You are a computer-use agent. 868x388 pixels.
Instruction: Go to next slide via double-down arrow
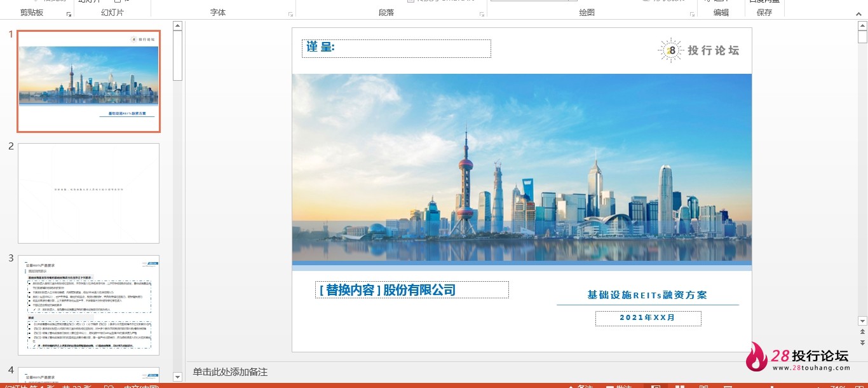pos(862,343)
